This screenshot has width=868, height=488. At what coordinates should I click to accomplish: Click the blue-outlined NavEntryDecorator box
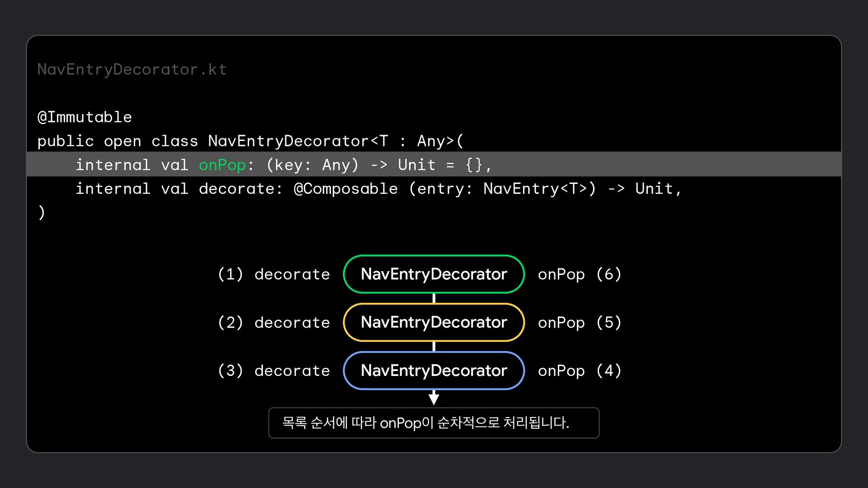[x=434, y=371]
